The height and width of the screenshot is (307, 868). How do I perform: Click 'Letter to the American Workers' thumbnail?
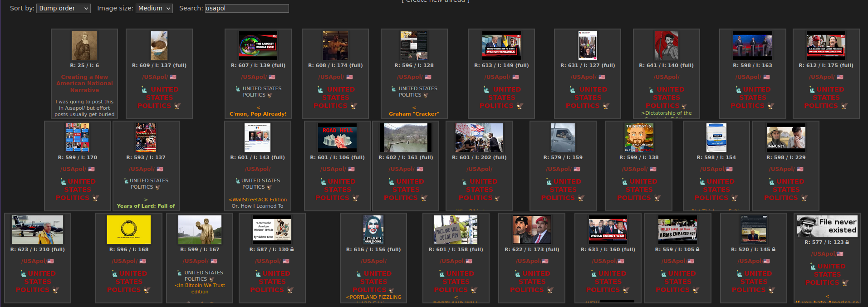[x=272, y=229]
